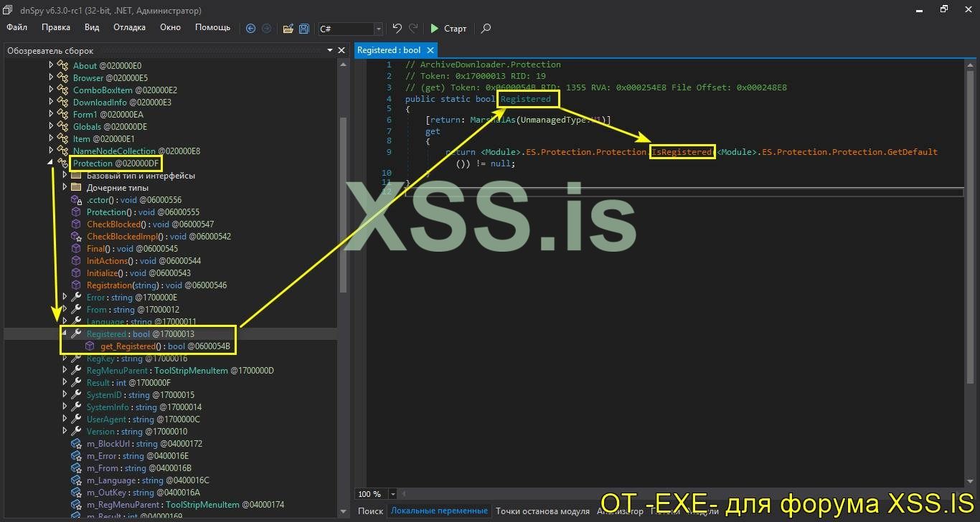
Task: Click the class icon beside About
Action: 62,65
